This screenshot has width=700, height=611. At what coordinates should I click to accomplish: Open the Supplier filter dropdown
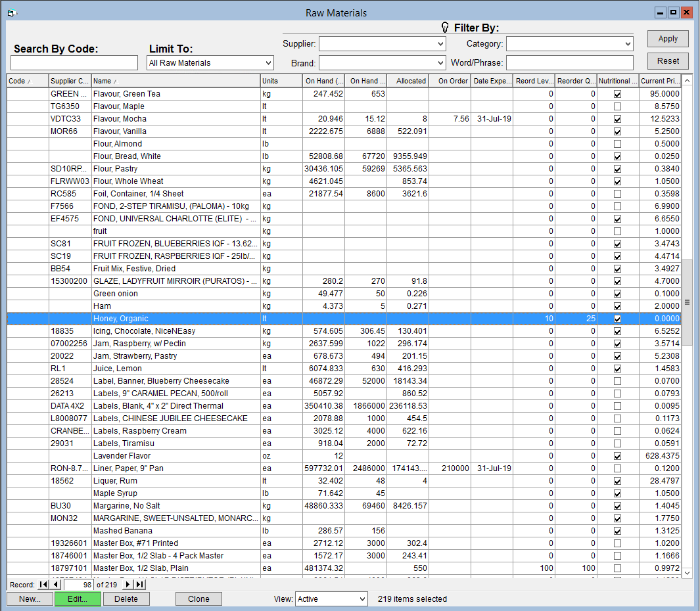coord(440,44)
